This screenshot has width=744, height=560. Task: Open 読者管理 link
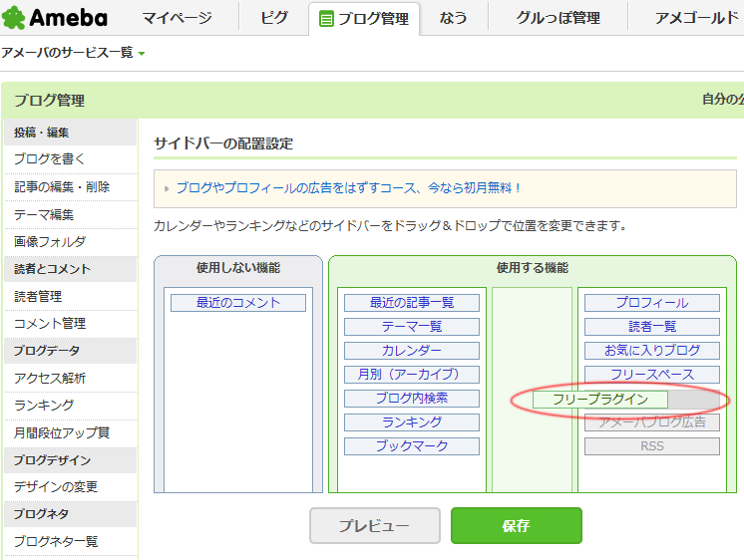[38, 296]
